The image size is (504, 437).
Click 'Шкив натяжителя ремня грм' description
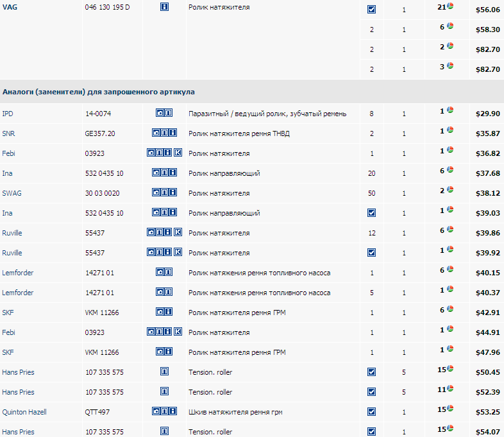pyautogui.click(x=235, y=412)
